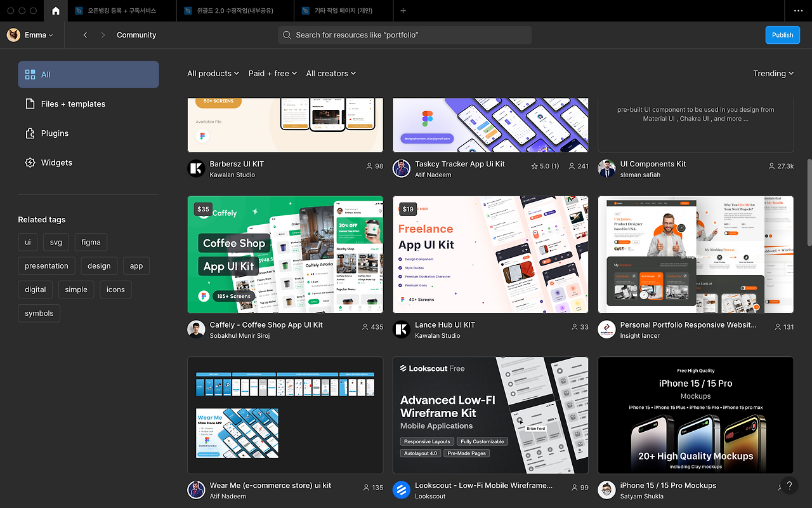
Task: Filter by the 'ui' tag
Action: pyautogui.click(x=28, y=243)
